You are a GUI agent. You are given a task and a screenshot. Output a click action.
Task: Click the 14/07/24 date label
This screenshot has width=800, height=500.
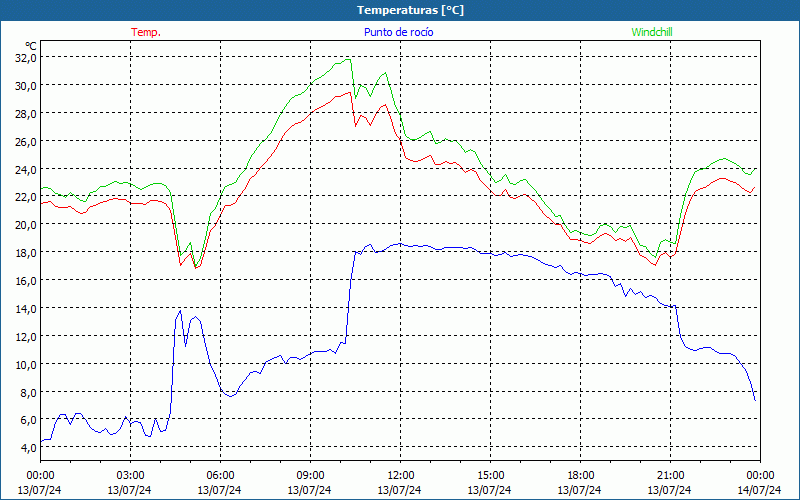coord(759,490)
